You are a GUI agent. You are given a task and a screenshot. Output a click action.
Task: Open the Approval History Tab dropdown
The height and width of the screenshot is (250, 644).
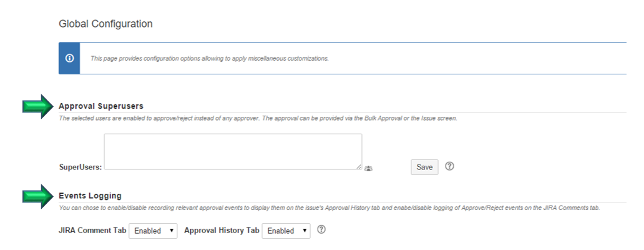(x=286, y=231)
